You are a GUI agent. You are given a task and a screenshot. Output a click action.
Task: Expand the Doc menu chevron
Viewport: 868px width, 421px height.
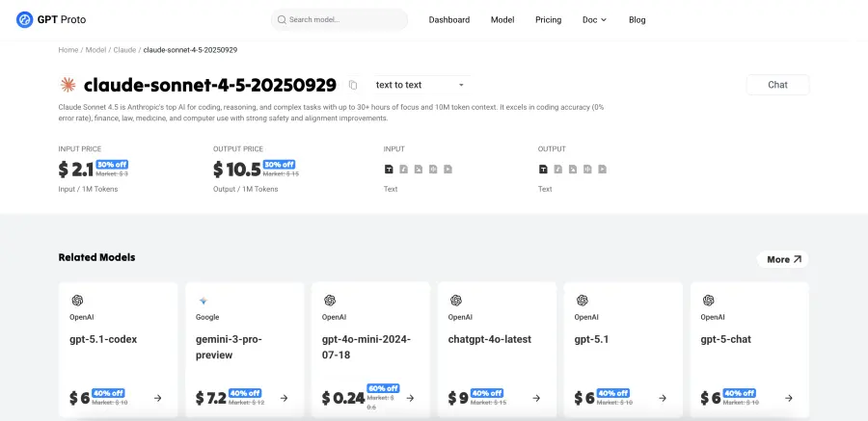pos(604,20)
